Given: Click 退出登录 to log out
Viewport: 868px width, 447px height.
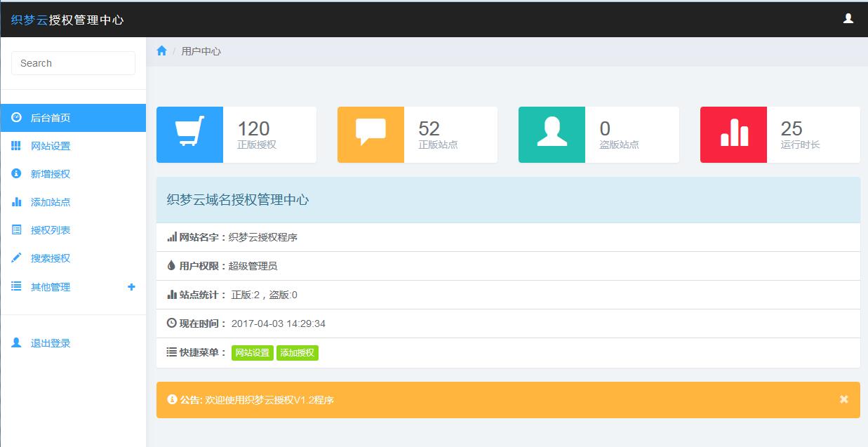Looking at the screenshot, I should pyautogui.click(x=73, y=343).
